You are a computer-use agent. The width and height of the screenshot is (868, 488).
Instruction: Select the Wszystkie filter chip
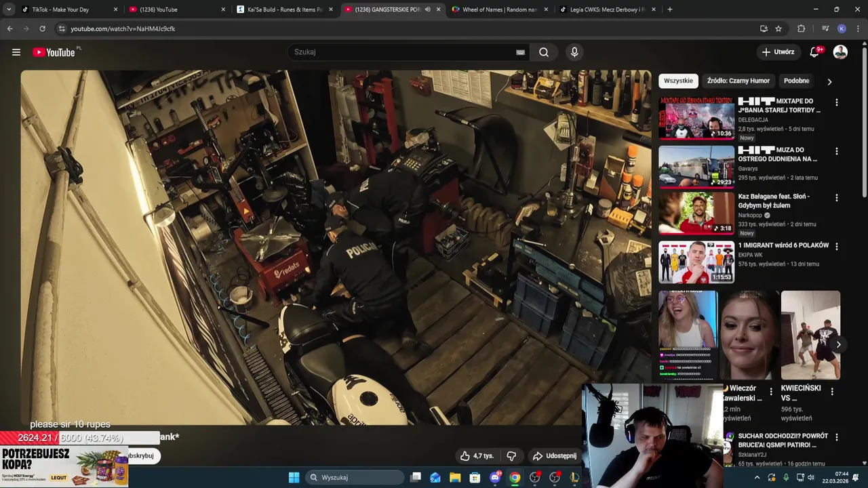point(678,81)
